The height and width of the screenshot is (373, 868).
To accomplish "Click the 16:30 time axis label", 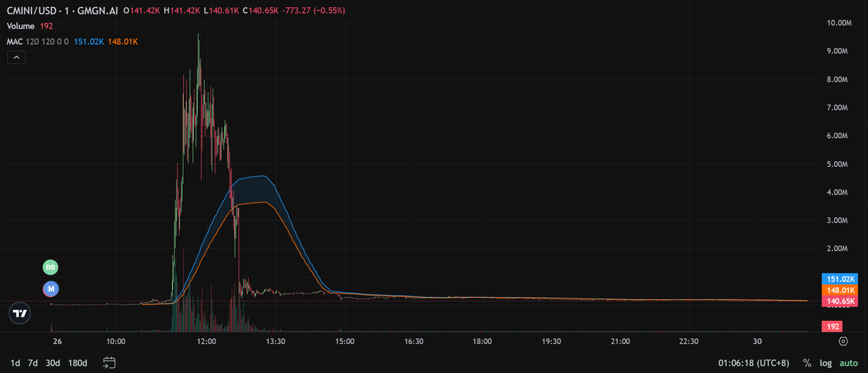I will tap(414, 341).
